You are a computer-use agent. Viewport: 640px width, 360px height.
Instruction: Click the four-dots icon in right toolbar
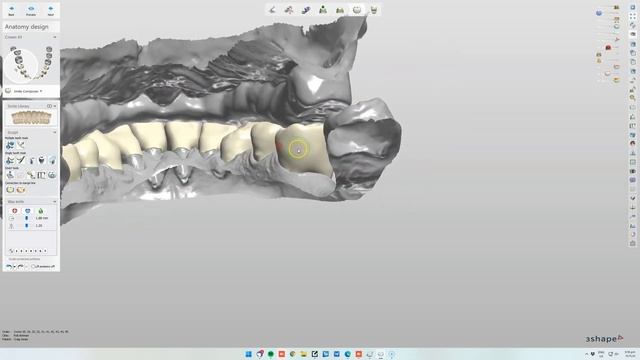click(x=633, y=16)
